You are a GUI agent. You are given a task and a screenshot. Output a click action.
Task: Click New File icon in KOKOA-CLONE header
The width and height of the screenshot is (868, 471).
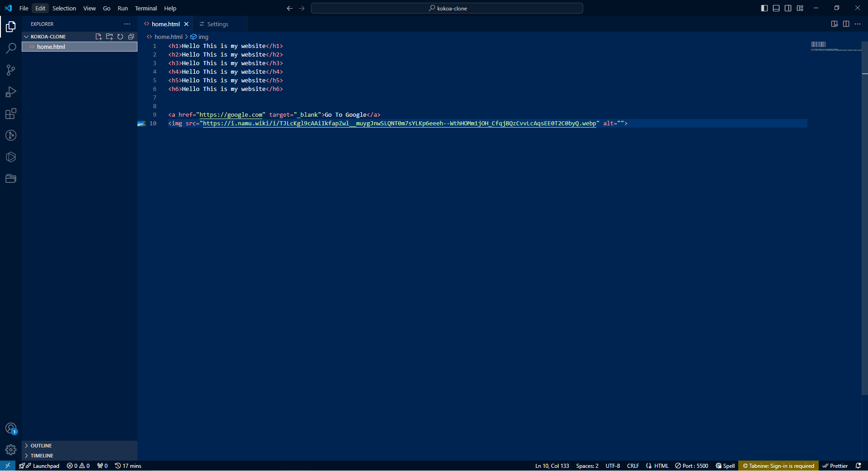point(99,37)
